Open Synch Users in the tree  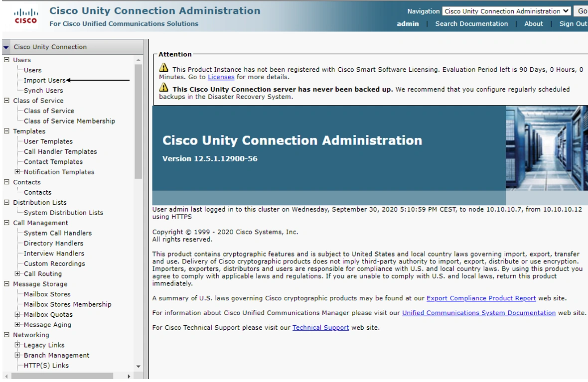click(x=43, y=90)
